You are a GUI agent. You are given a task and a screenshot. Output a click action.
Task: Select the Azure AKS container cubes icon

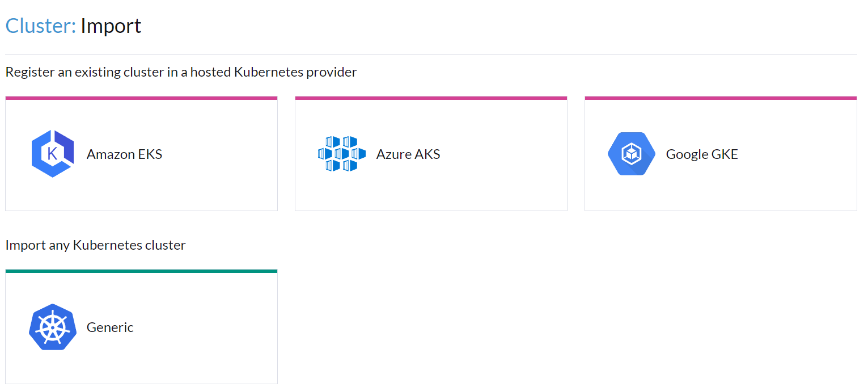tap(342, 154)
